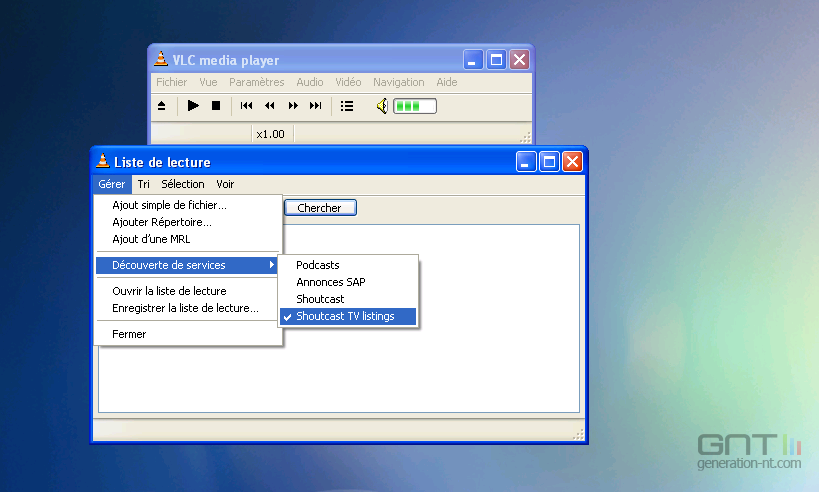Viewport: 819px width, 492px height.
Task: Click the Gérer menu in playlist window
Action: 112,184
